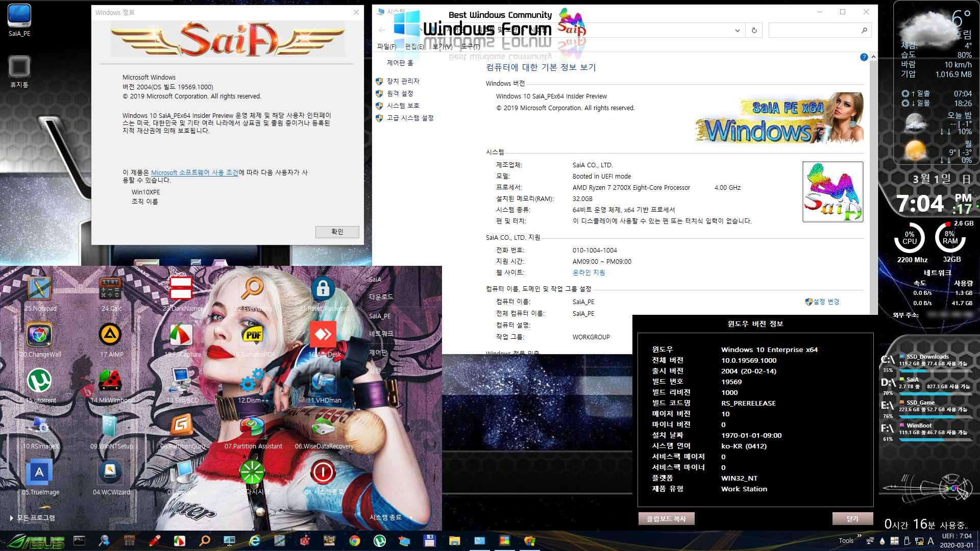Open 편집(E) menu in System window
The height and width of the screenshot is (551, 980).
click(414, 46)
